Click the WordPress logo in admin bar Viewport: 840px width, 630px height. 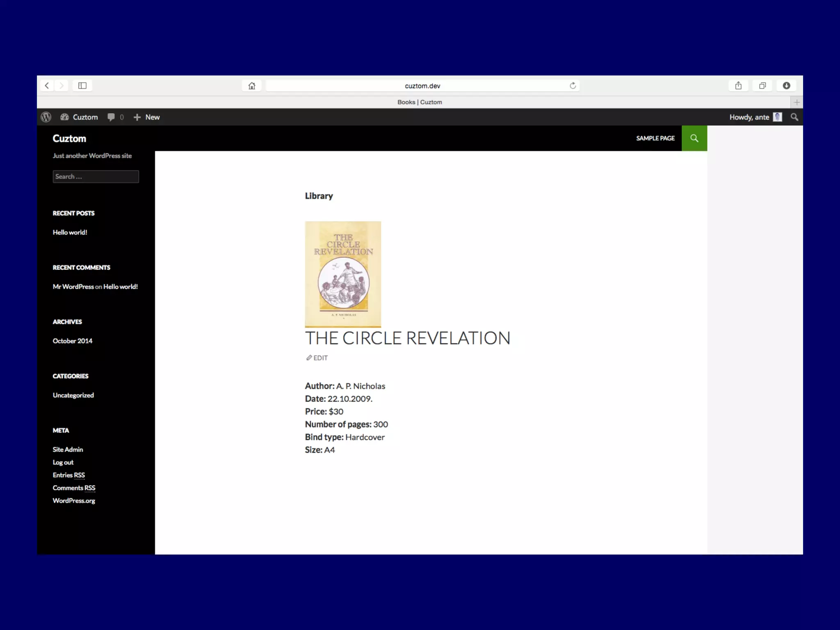click(x=46, y=117)
